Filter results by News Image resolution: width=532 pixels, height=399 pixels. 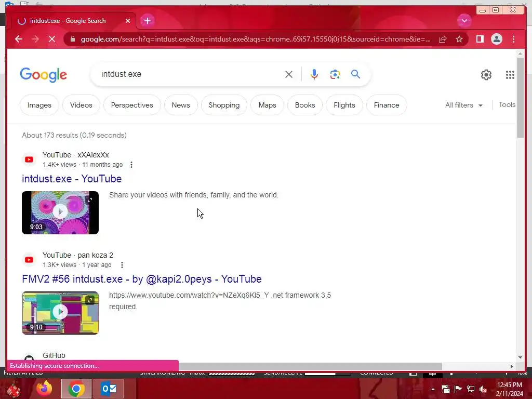click(x=181, y=105)
